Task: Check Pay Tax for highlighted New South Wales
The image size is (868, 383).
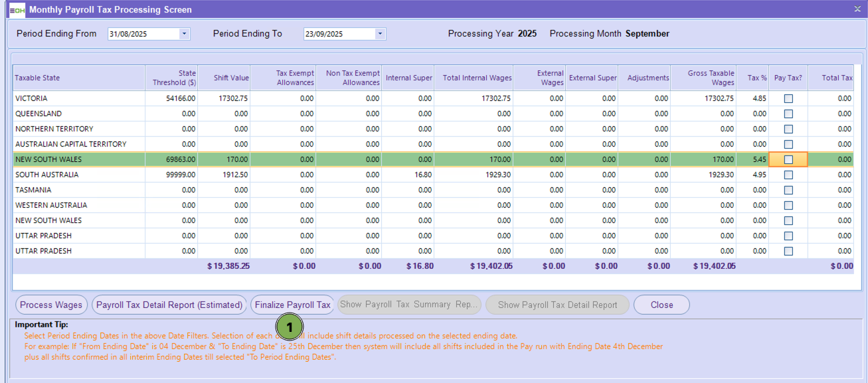Action: (x=788, y=159)
